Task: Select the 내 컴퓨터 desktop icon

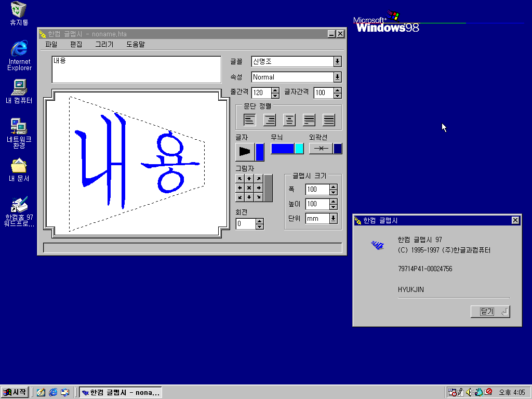Action: tap(19, 91)
